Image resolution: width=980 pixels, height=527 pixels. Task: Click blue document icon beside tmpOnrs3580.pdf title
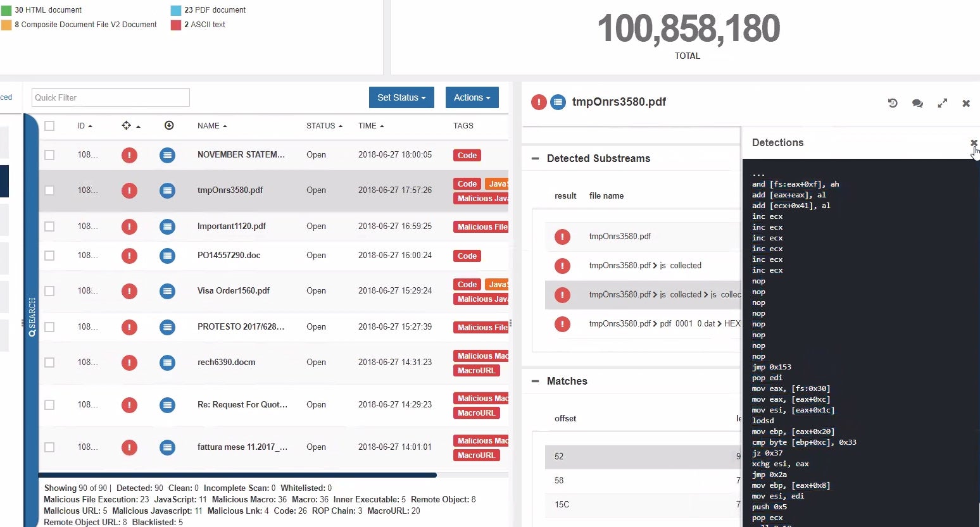pyautogui.click(x=558, y=102)
